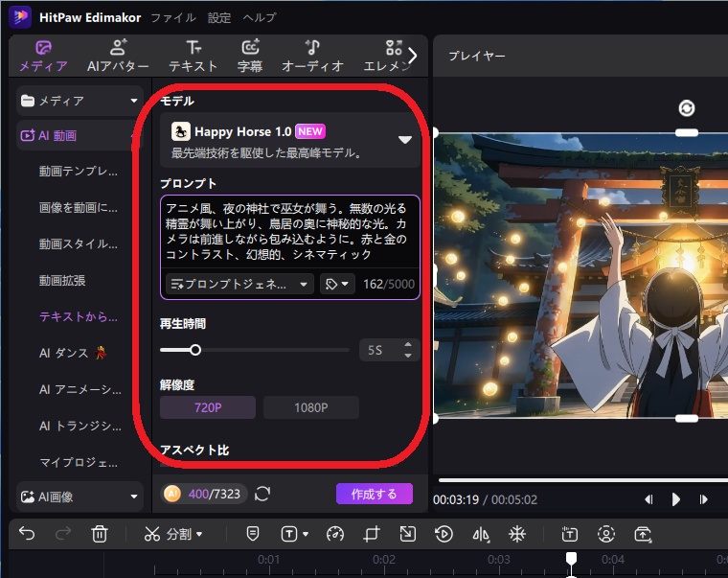Open the ヘルプ menu
The width and height of the screenshot is (728, 578).
[x=259, y=17]
